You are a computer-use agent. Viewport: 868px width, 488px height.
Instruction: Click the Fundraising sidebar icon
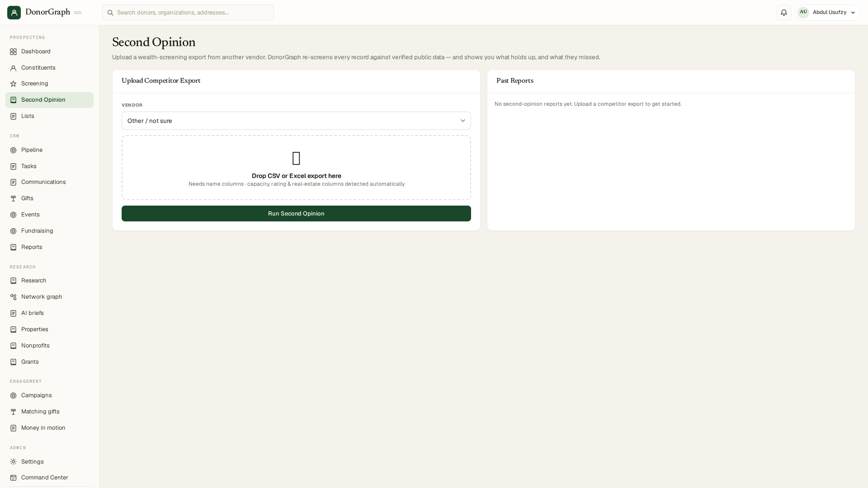(14, 231)
